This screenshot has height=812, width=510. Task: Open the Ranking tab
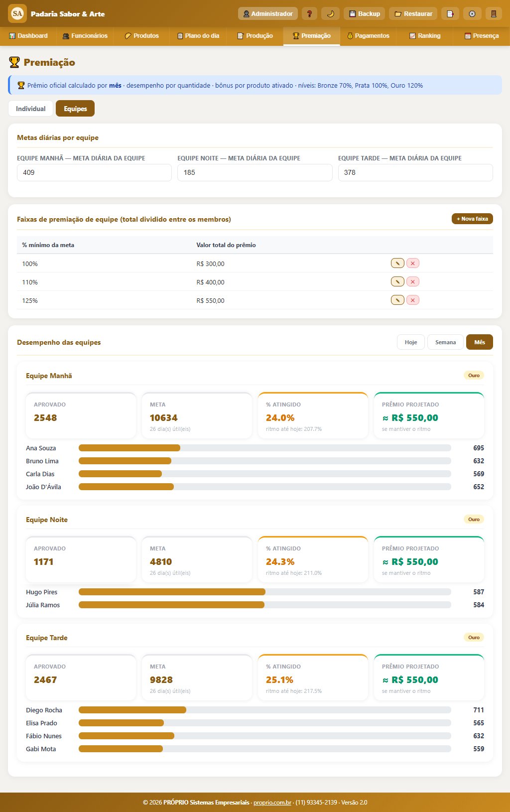pos(425,36)
